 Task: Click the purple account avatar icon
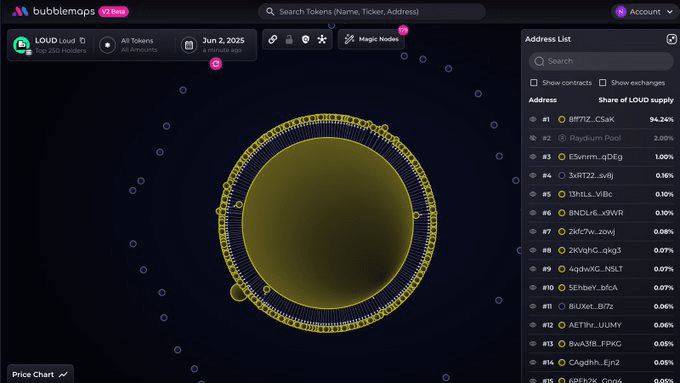tap(621, 12)
